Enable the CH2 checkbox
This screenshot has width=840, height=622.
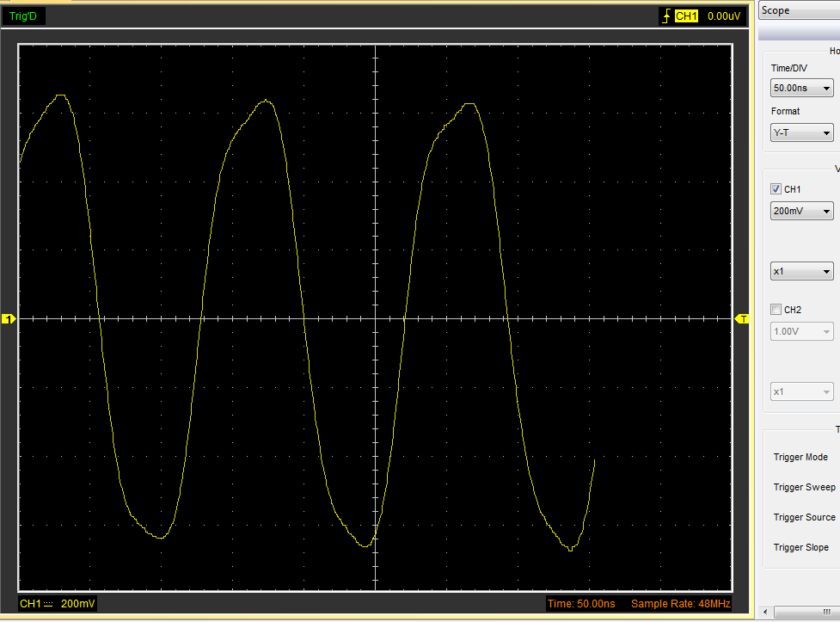click(776, 310)
